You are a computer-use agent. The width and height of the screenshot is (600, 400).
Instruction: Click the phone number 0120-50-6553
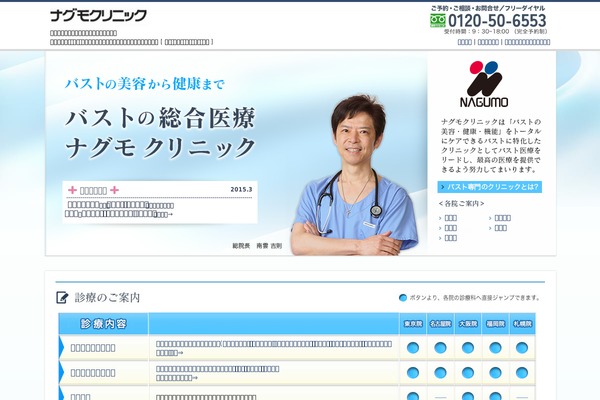click(x=497, y=20)
